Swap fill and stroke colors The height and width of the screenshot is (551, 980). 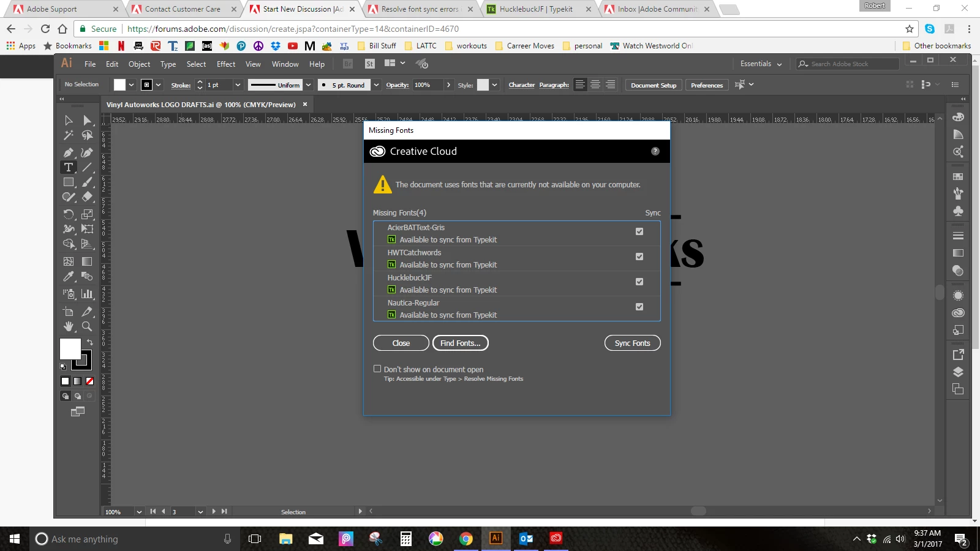90,342
